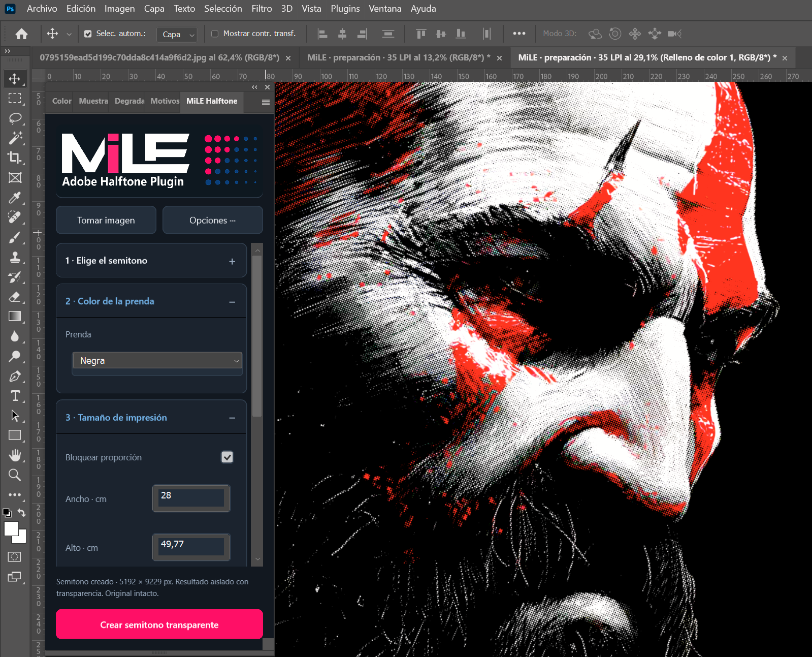
Task: Select the Lasso tool
Action: (x=15, y=118)
